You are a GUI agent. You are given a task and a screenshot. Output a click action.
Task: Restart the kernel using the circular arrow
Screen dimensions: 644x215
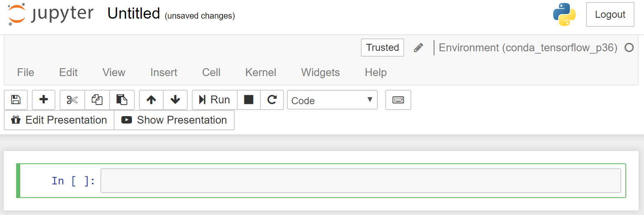[x=272, y=100]
